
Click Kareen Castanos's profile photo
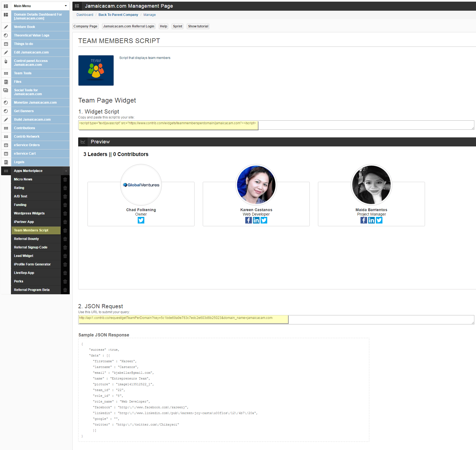point(256,185)
